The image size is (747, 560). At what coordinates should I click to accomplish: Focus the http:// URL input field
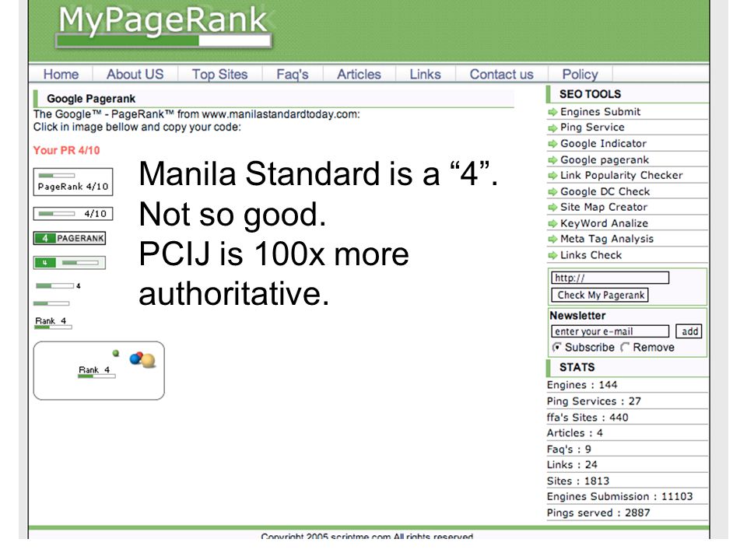tap(610, 278)
